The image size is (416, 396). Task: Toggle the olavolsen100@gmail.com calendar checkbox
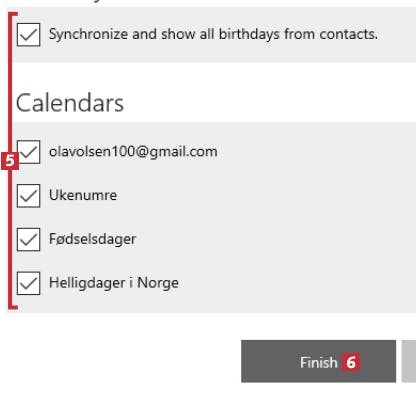click(29, 152)
